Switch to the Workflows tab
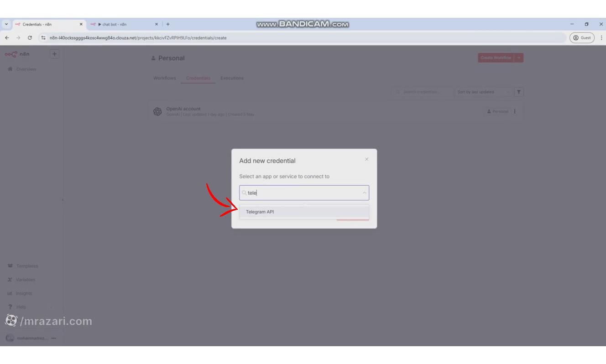The width and height of the screenshot is (606, 364). 164,78
